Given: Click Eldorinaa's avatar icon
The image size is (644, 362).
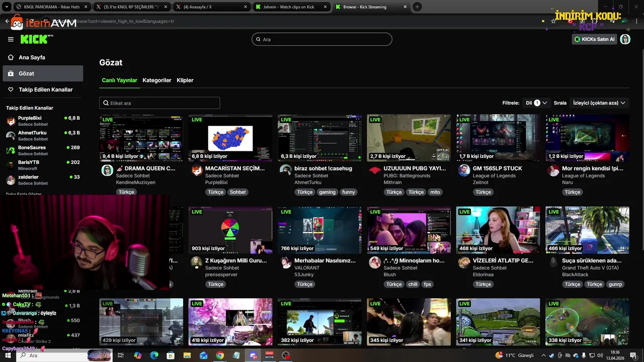Looking at the screenshot, I should pyautogui.click(x=464, y=262).
